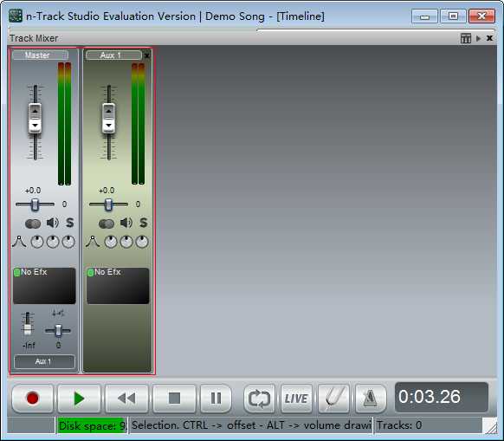Rewind to the beginning of the song
This screenshot has height=441, width=504.
pyautogui.click(x=126, y=399)
